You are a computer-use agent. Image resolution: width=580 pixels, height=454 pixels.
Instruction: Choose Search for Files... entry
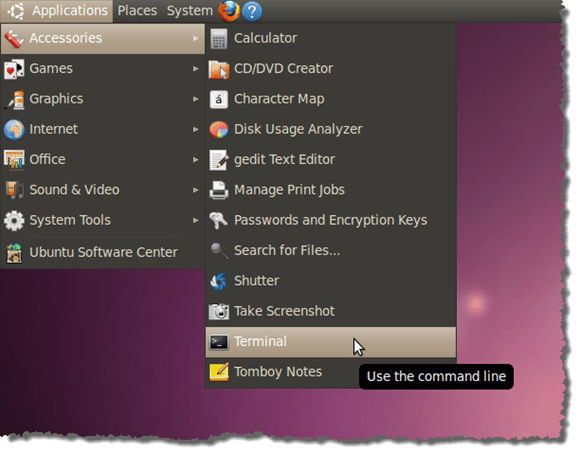pyautogui.click(x=331, y=251)
